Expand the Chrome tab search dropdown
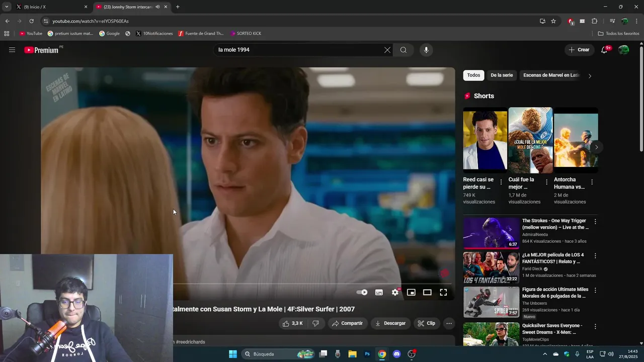Viewport: 644px width, 362px height. point(6,7)
